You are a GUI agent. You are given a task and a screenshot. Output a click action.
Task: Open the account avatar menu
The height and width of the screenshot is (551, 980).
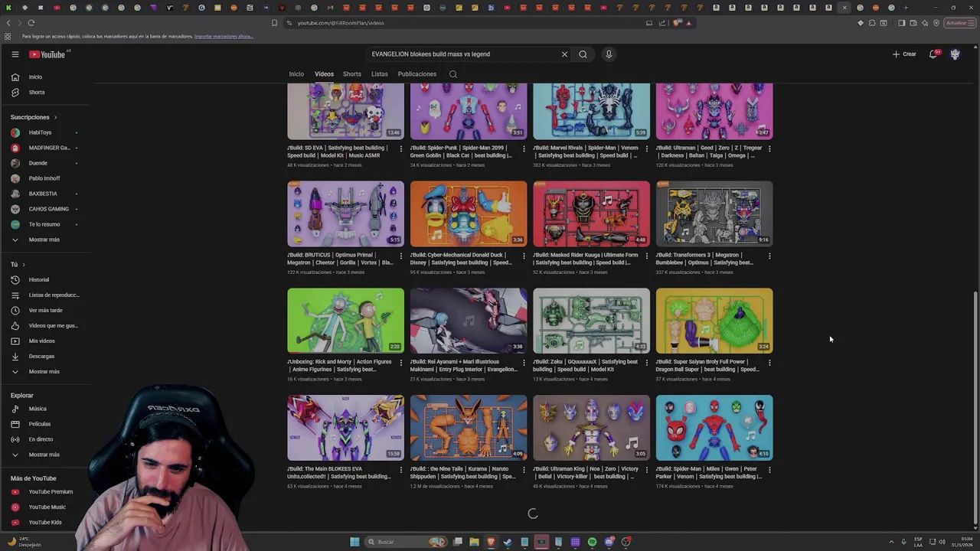(x=955, y=54)
